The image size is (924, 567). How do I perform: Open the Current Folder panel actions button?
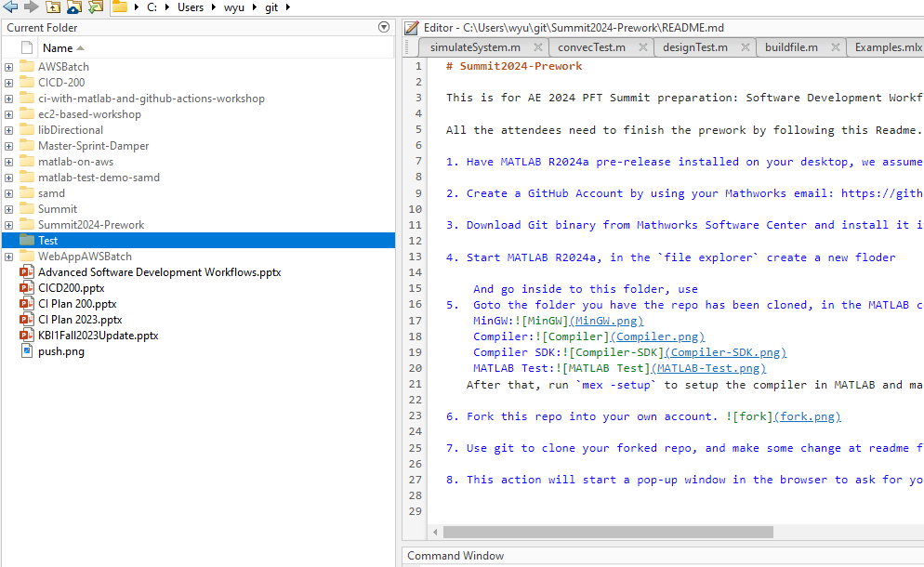[x=384, y=27]
